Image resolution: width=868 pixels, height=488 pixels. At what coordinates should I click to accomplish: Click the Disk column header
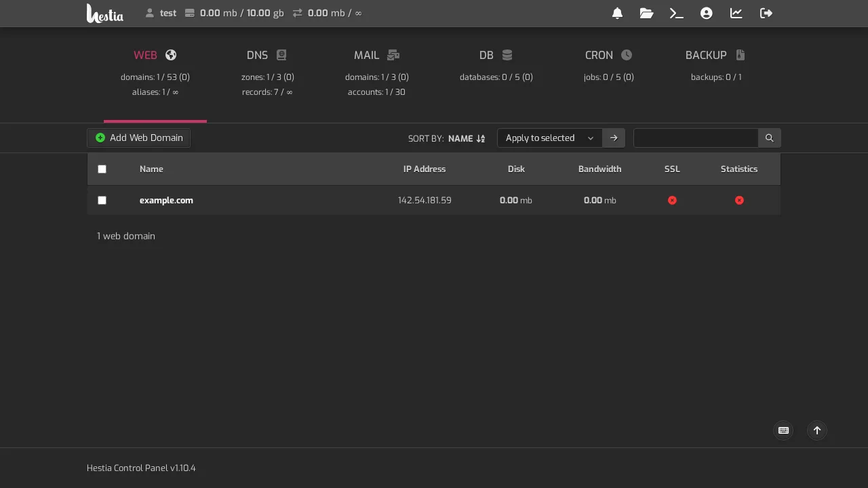[516, 169]
